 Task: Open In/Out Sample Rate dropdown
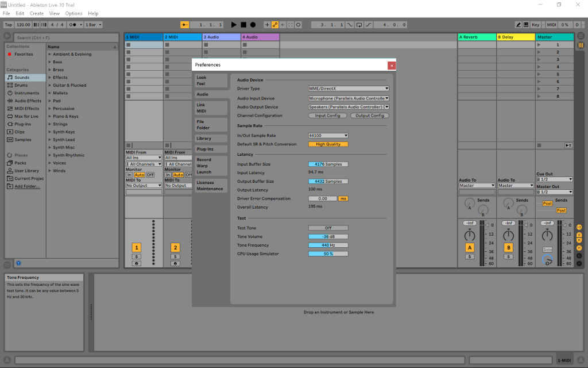click(x=328, y=136)
